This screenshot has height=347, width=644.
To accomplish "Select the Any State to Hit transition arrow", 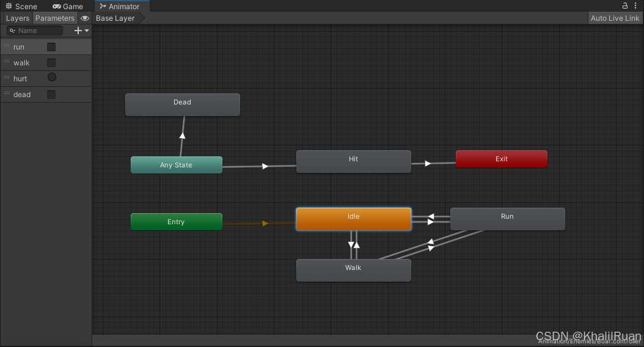I will click(265, 166).
